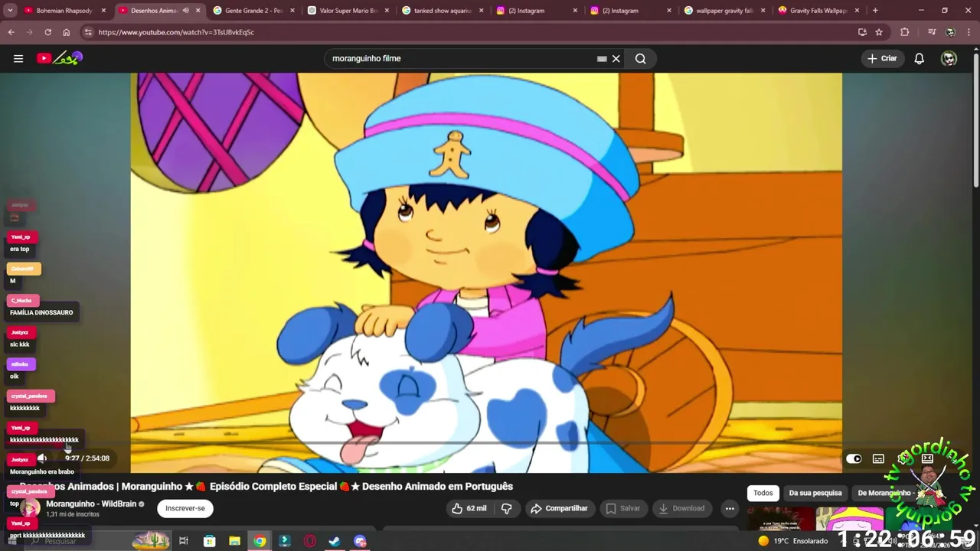Open Steam from the taskbar
The height and width of the screenshot is (551, 980).
(x=335, y=541)
